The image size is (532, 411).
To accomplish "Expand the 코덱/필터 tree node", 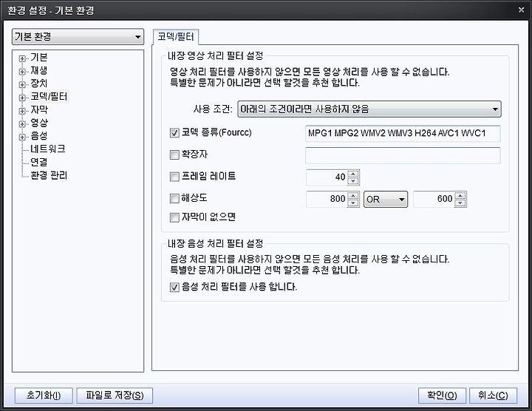I will 22,98.
